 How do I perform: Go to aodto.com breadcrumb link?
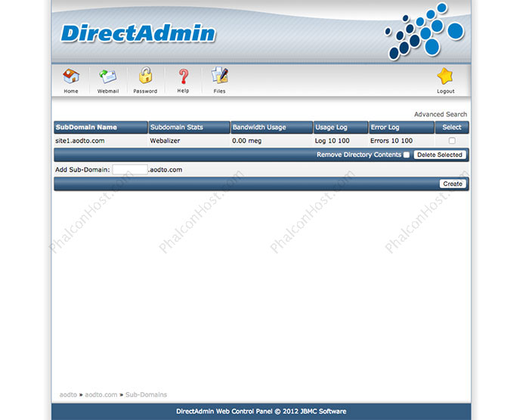pos(101,395)
